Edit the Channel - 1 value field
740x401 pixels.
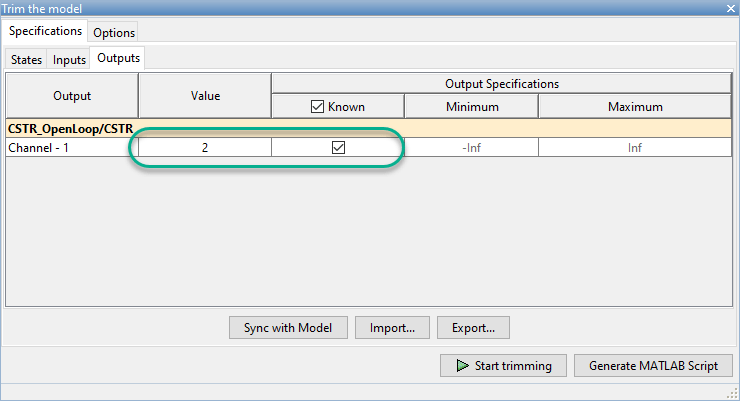click(x=205, y=147)
